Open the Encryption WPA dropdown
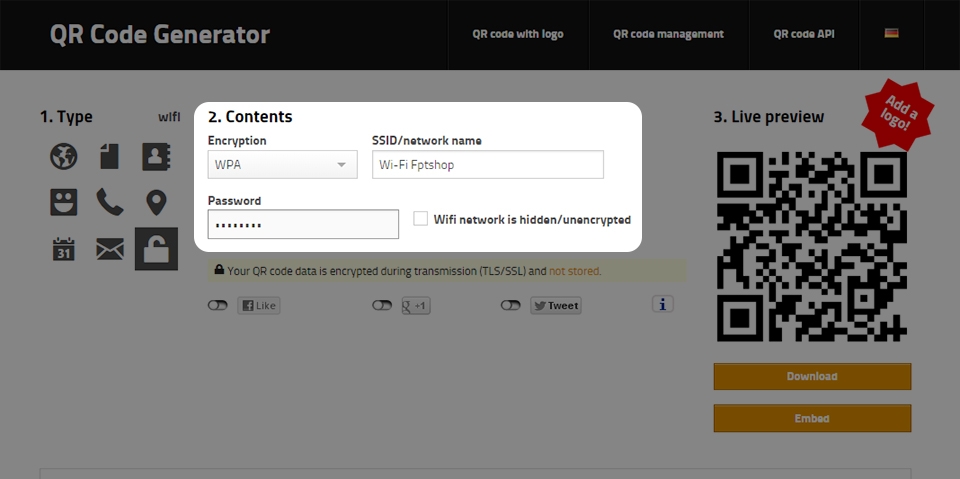960x479 pixels. point(282,165)
